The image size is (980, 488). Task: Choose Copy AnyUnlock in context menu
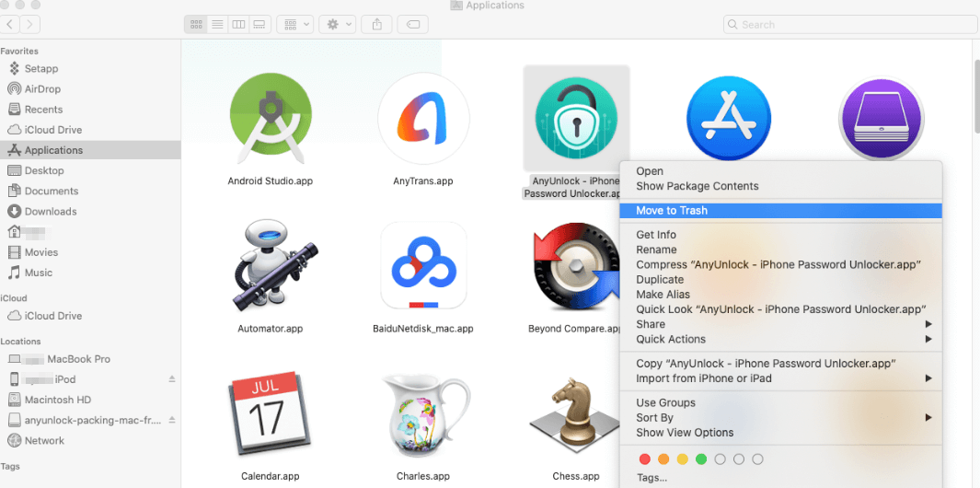pos(780,364)
